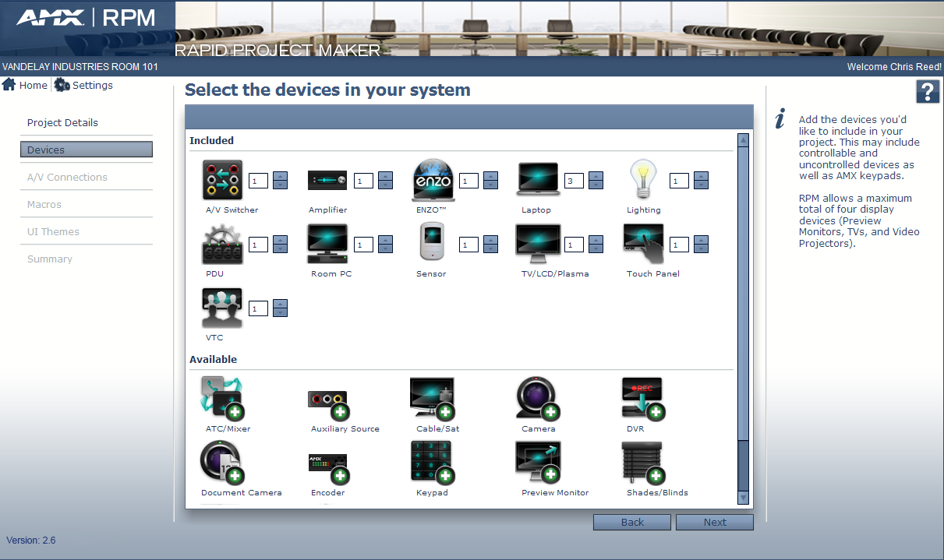Add the DVR device to the project
Viewport: 944px width, 560px height.
coord(642,399)
